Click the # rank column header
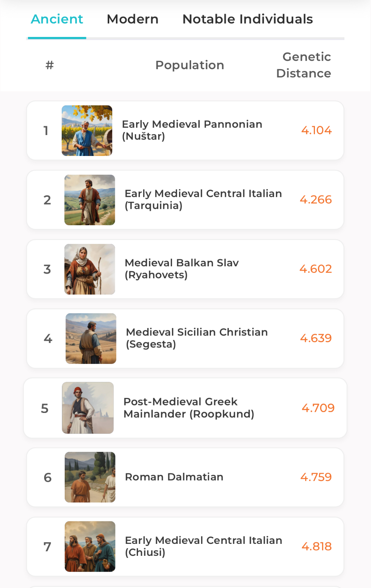Screen dimensions: 371x588 tap(49, 65)
